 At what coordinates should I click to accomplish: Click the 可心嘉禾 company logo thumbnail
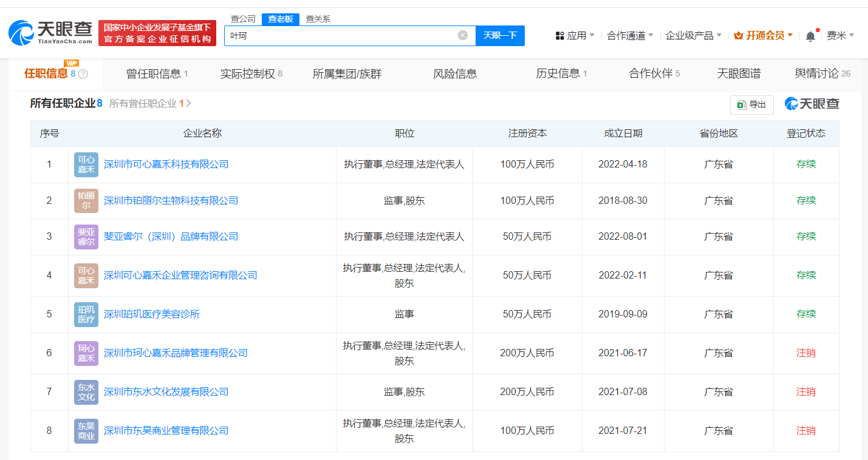86,164
